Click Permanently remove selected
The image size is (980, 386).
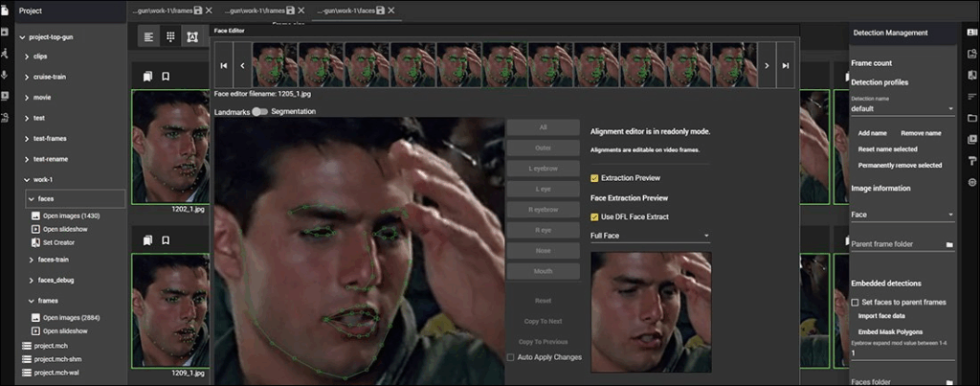(x=900, y=165)
